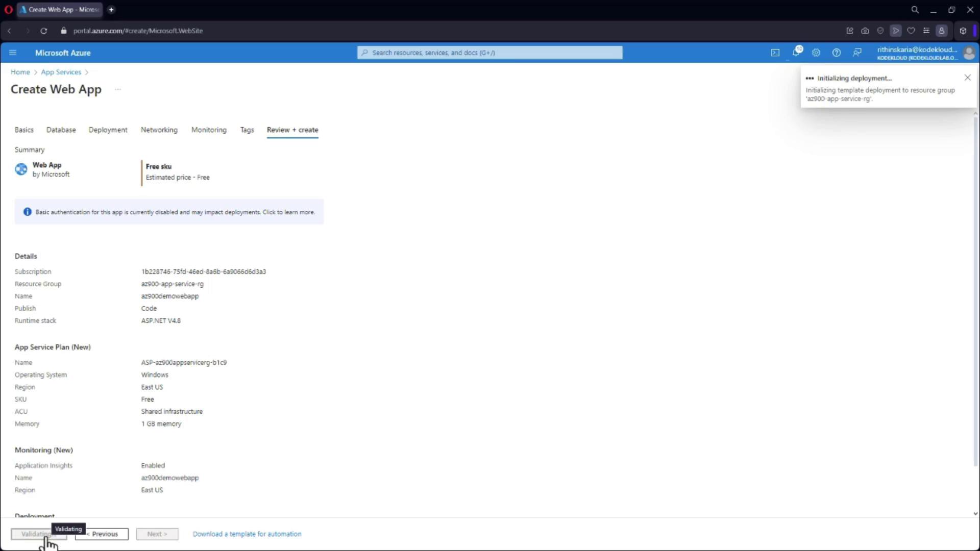
Task: Open portal settings gear icon
Action: [816, 53]
